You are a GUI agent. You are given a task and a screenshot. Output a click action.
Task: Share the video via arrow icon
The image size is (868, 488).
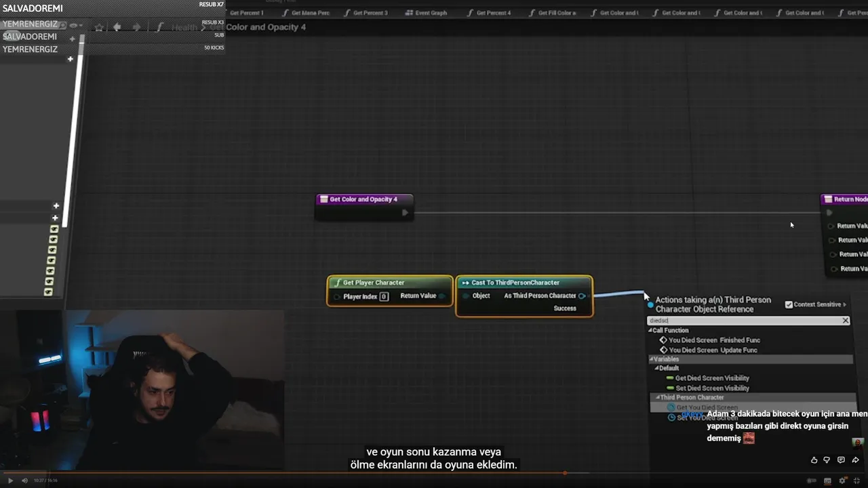pyautogui.click(x=856, y=460)
